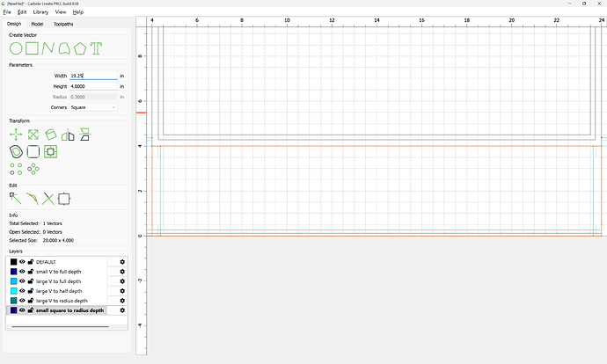
Task: Open the Library menu
Action: [x=40, y=12]
